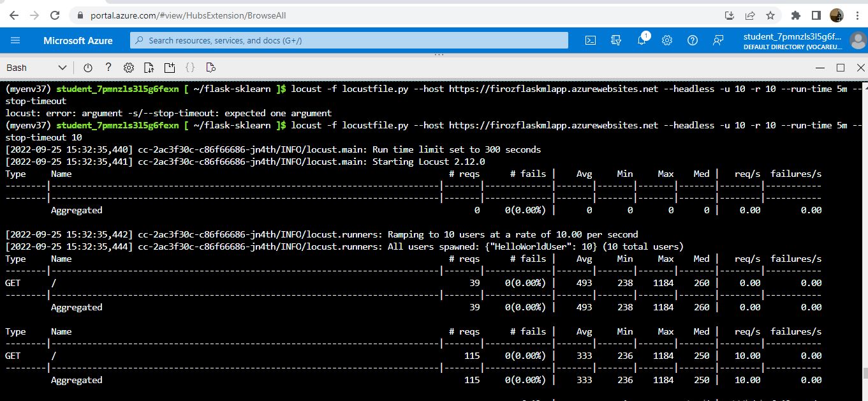Close the Cloud Shell pane
868x401 pixels.
(861, 68)
